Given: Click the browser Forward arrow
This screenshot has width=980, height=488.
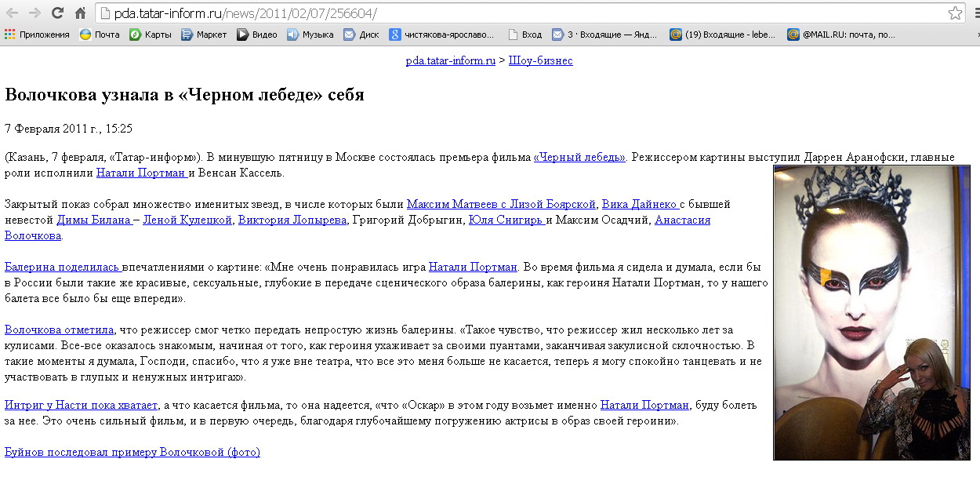Looking at the screenshot, I should click(x=34, y=13).
